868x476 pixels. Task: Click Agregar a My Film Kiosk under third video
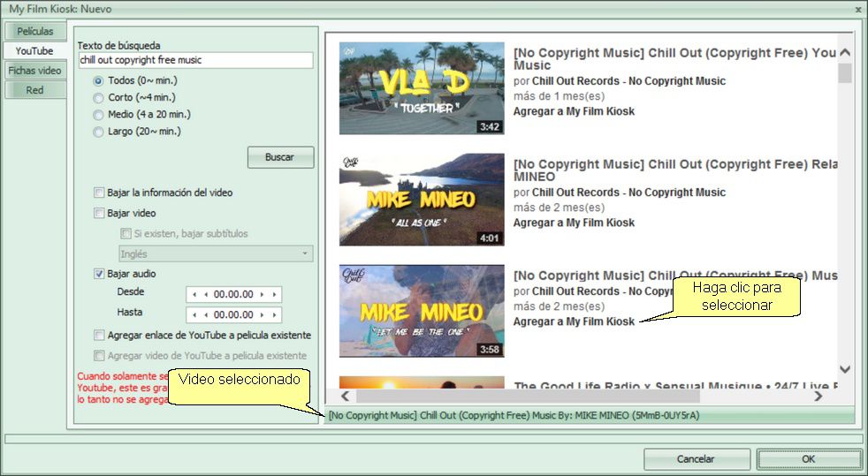pyautogui.click(x=574, y=321)
